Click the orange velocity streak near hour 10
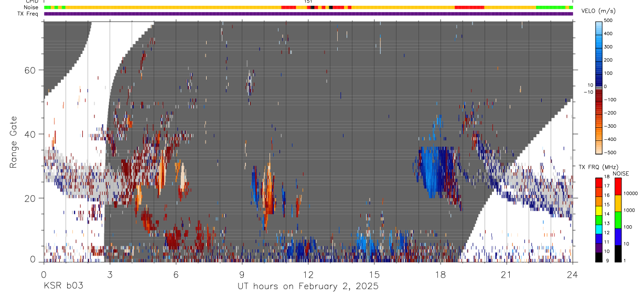 pyautogui.click(x=269, y=189)
